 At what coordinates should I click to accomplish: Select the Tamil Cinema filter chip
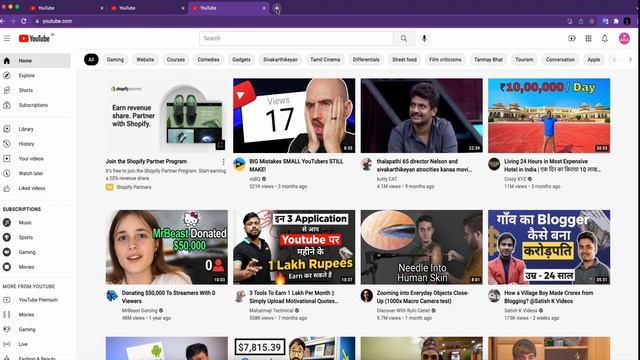point(325,60)
